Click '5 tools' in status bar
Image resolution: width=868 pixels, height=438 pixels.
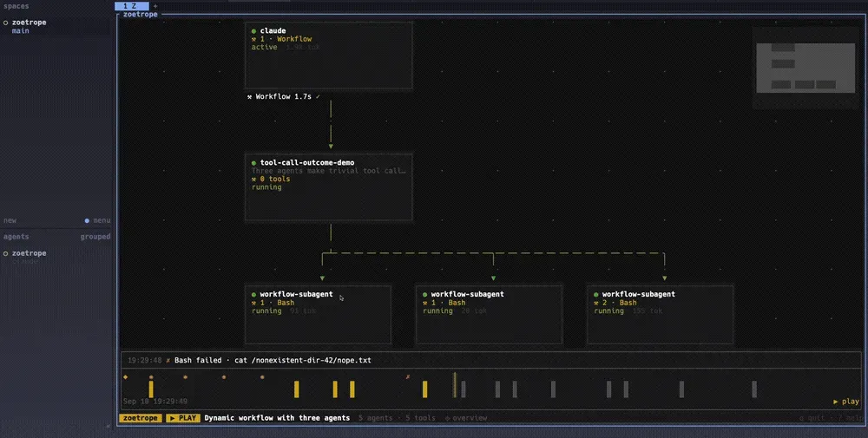click(x=420, y=418)
